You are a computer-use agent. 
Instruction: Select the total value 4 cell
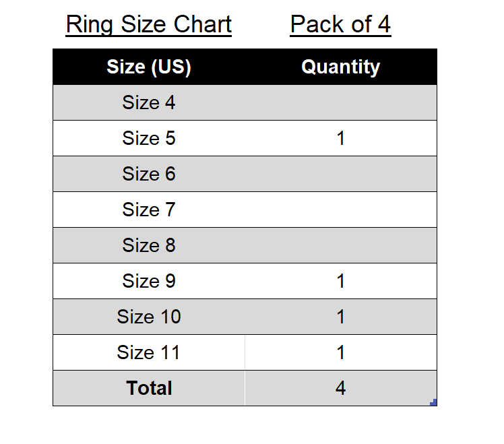point(340,388)
